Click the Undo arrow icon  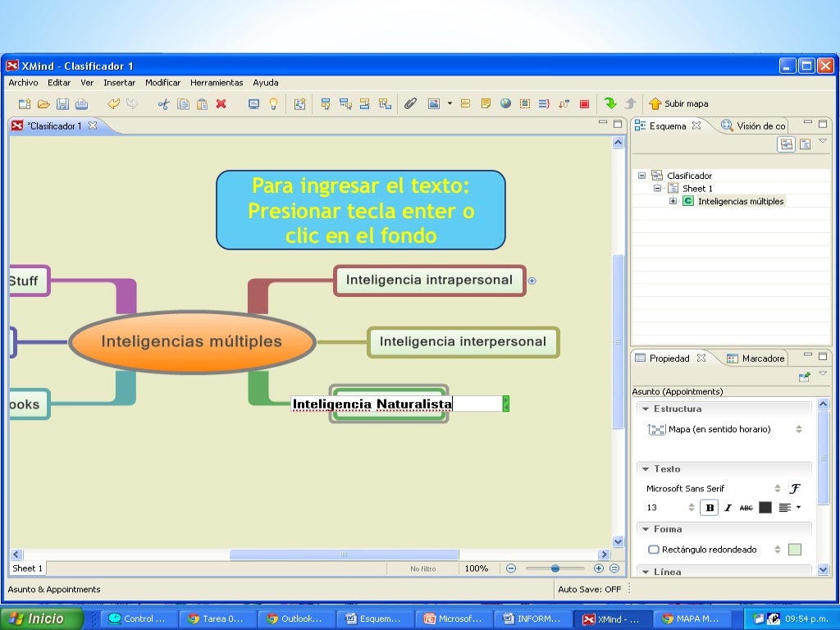tap(113, 104)
